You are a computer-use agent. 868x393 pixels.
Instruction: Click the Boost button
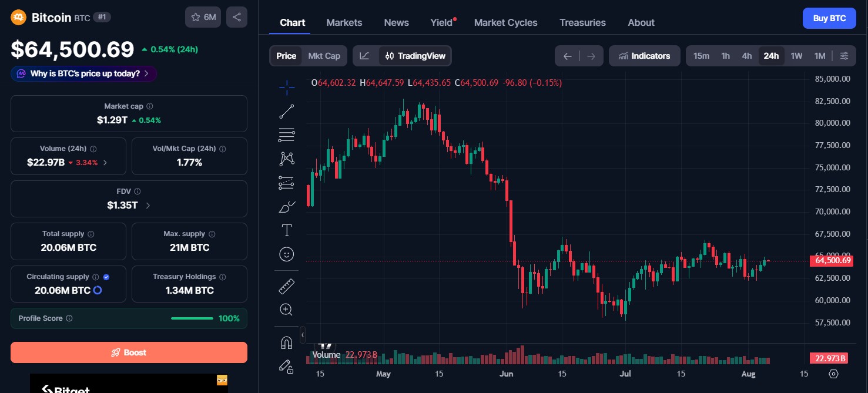[x=129, y=352]
